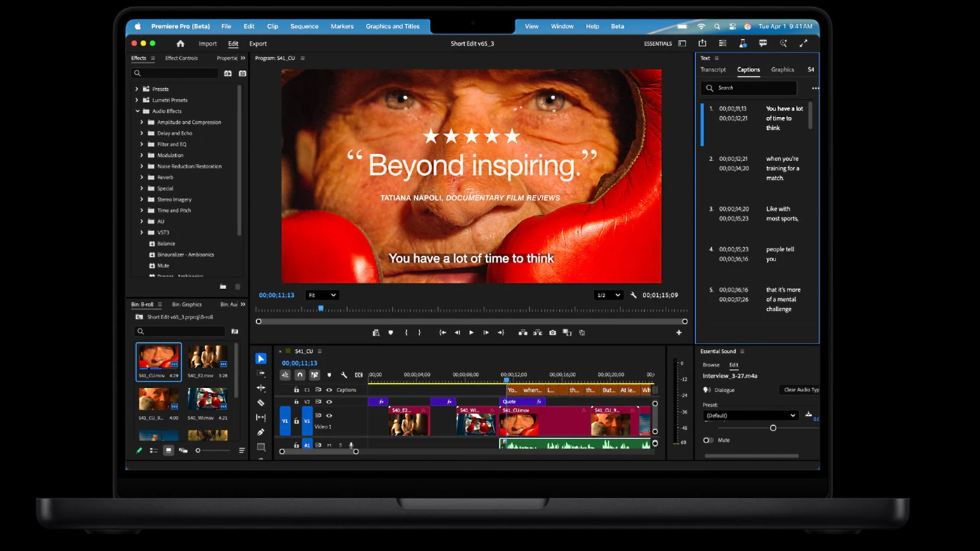Open the Fit zoom level dropdown
980x551 pixels.
point(322,295)
